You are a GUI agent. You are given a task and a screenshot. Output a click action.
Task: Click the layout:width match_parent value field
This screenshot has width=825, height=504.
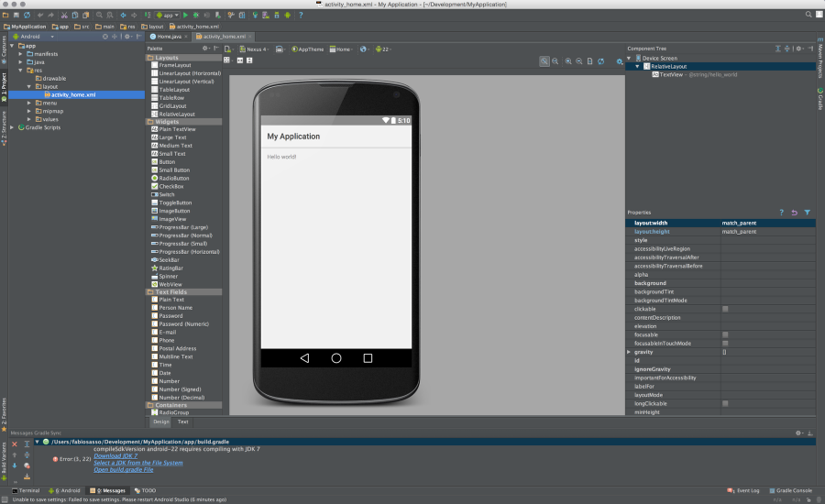[768, 223]
